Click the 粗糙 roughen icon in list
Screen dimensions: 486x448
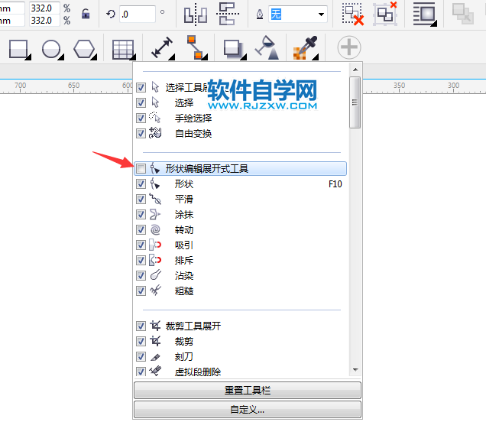pyautogui.click(x=155, y=291)
